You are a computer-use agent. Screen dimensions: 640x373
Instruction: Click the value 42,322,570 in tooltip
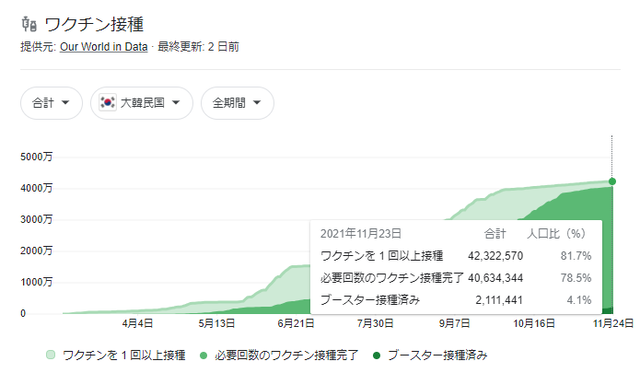[x=495, y=256]
